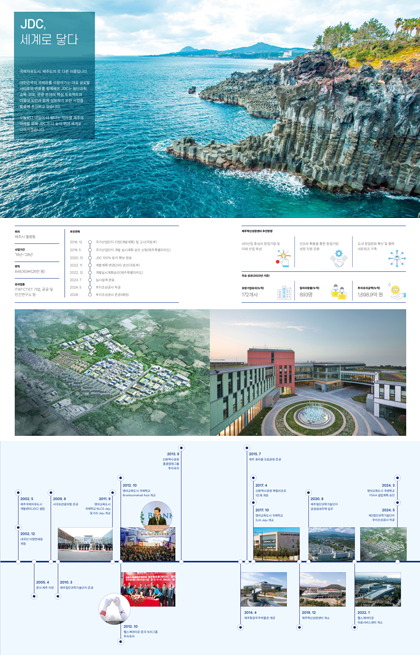Click the coastal cliff hero photo
420x655 pixels.
click(210, 109)
